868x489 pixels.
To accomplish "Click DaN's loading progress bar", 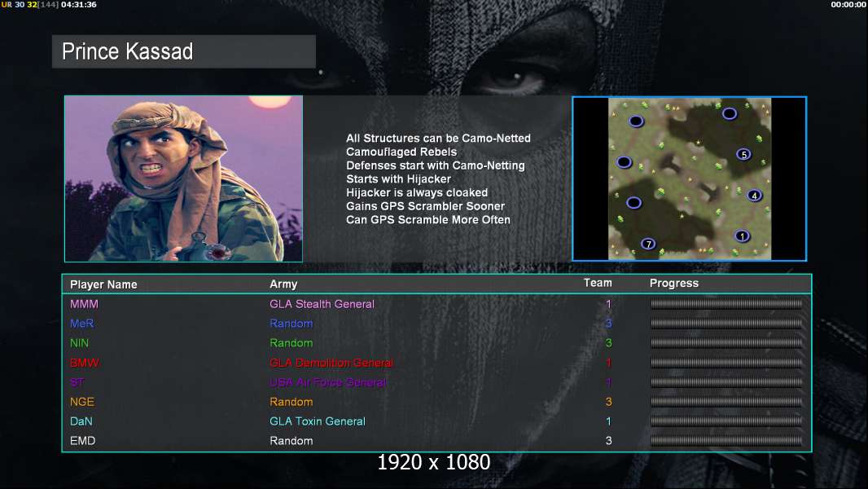I will coord(726,421).
